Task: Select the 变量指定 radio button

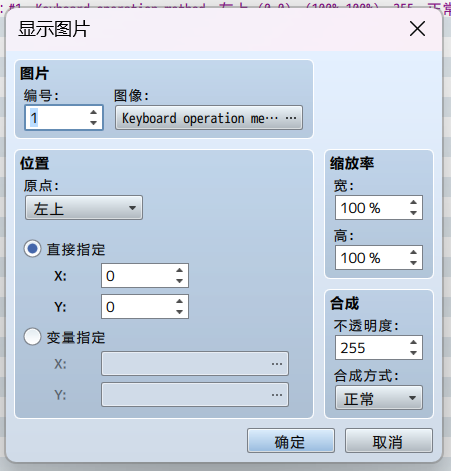Action: (32, 337)
